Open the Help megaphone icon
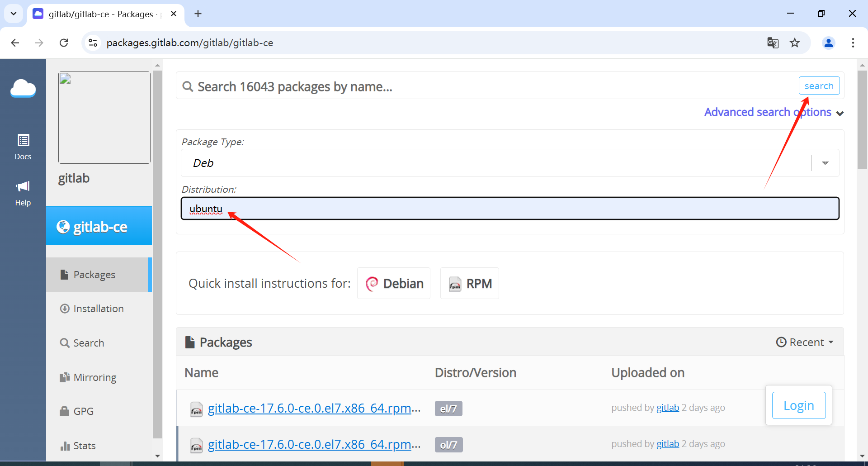 point(23,194)
